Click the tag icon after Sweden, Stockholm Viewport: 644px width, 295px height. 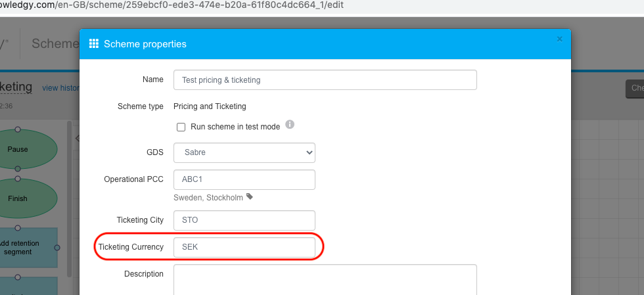pyautogui.click(x=250, y=196)
